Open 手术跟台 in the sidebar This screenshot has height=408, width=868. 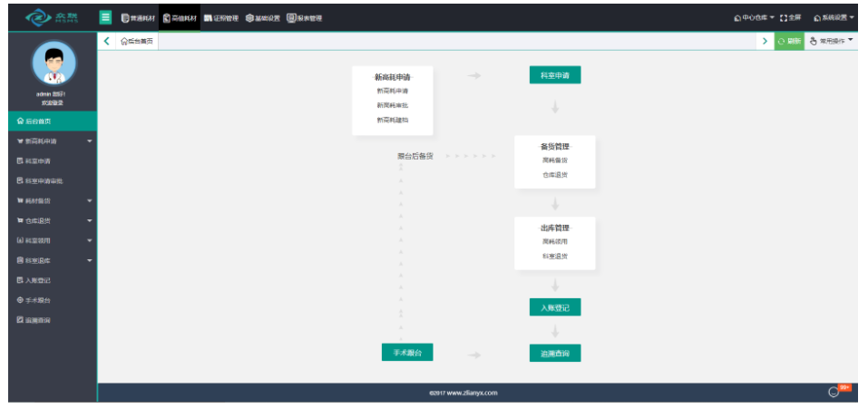pos(53,300)
